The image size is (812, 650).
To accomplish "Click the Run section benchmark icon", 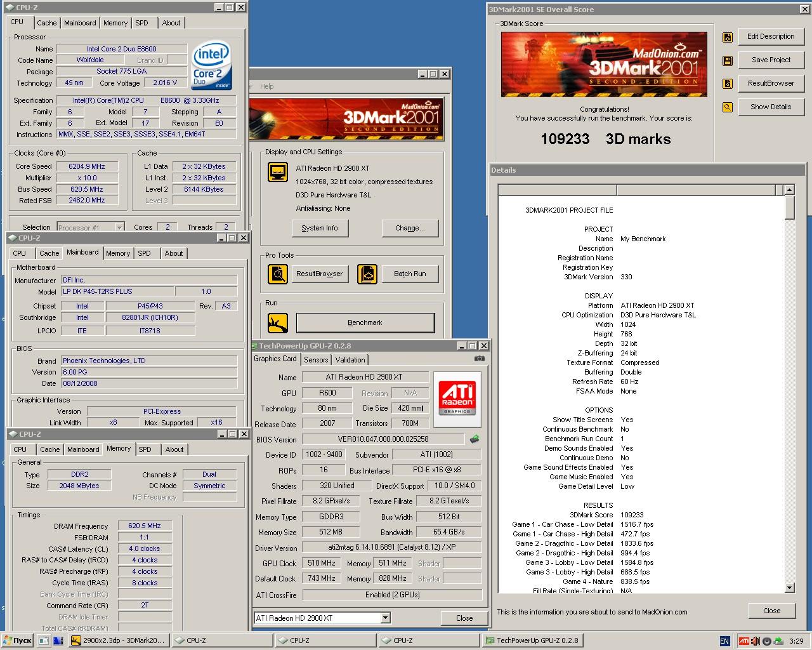I will coord(278,323).
